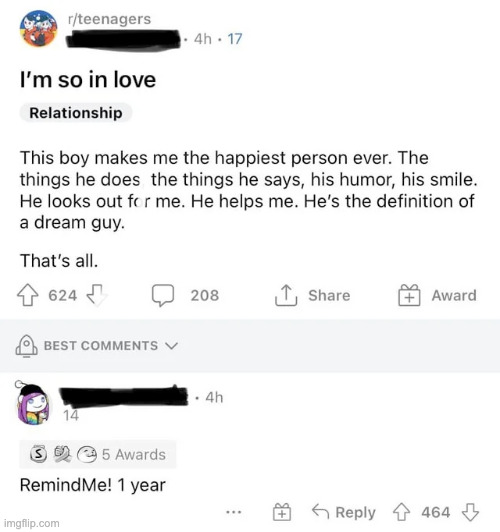
Task: Reply to the RemindMe comment
Action: (344, 512)
